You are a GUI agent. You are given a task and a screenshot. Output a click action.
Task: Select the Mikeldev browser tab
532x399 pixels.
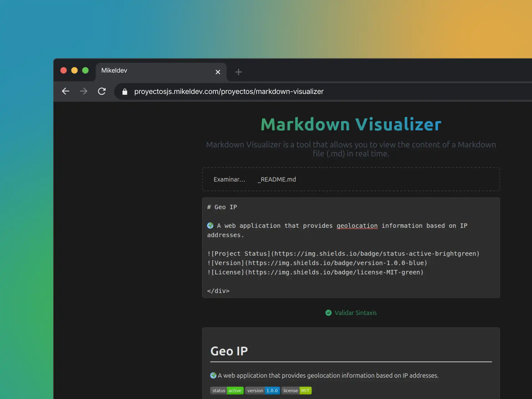click(x=161, y=71)
